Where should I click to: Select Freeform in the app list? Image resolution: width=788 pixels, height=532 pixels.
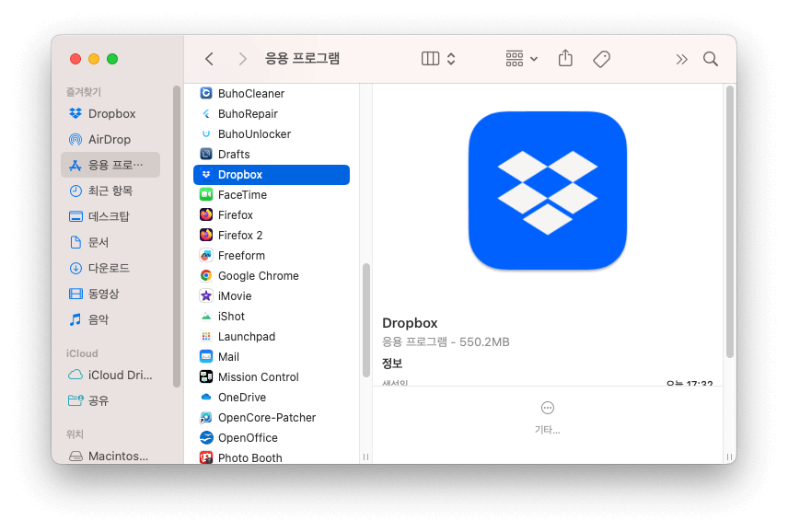tap(272, 255)
